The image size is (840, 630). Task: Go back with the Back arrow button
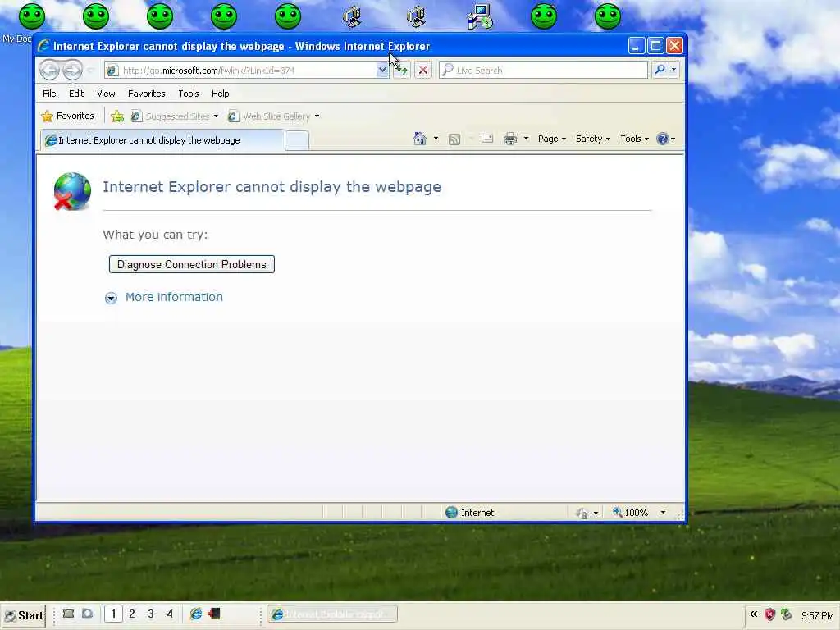tap(50, 70)
